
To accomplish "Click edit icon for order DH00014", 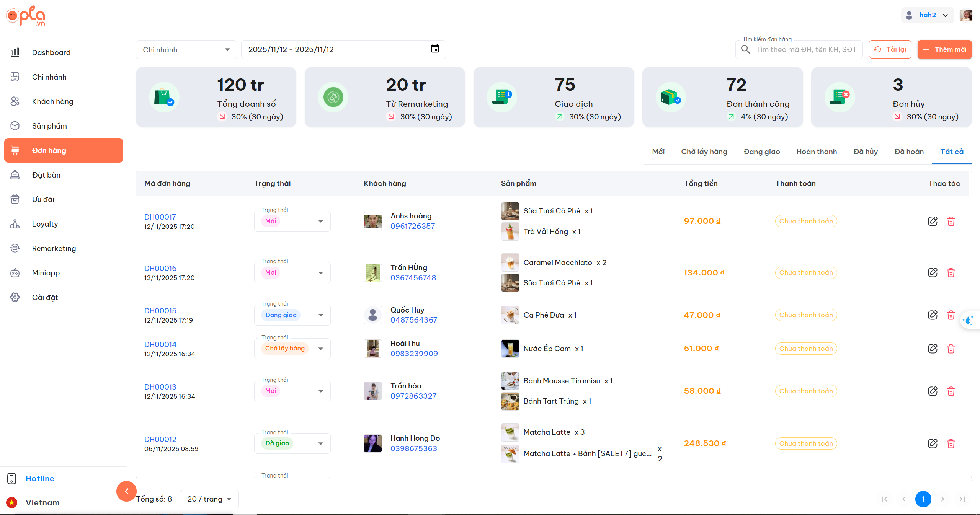I will click(x=933, y=349).
